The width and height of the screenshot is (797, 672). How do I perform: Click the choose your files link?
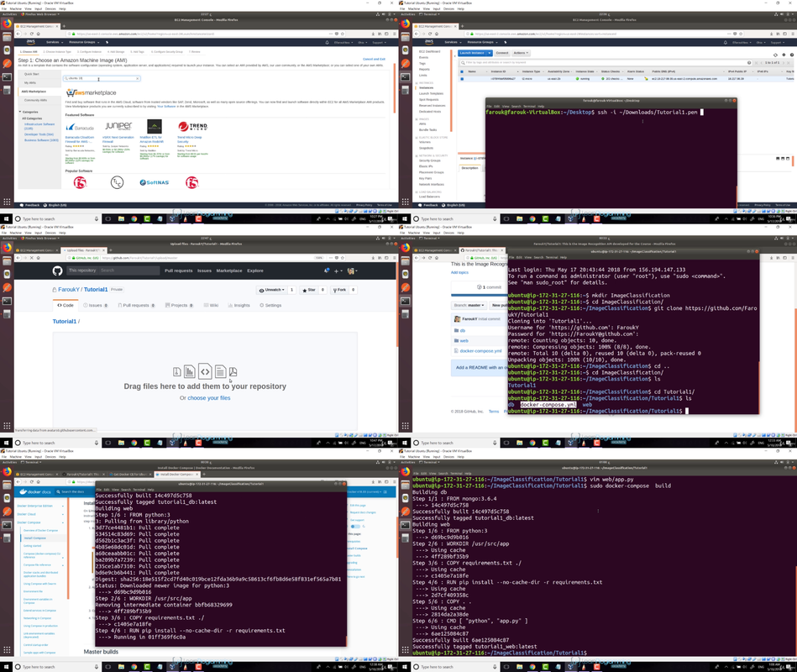209,398
